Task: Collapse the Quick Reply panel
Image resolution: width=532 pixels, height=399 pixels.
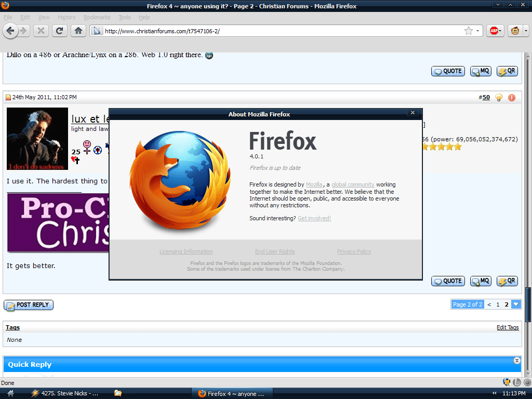Action: pyautogui.click(x=517, y=361)
